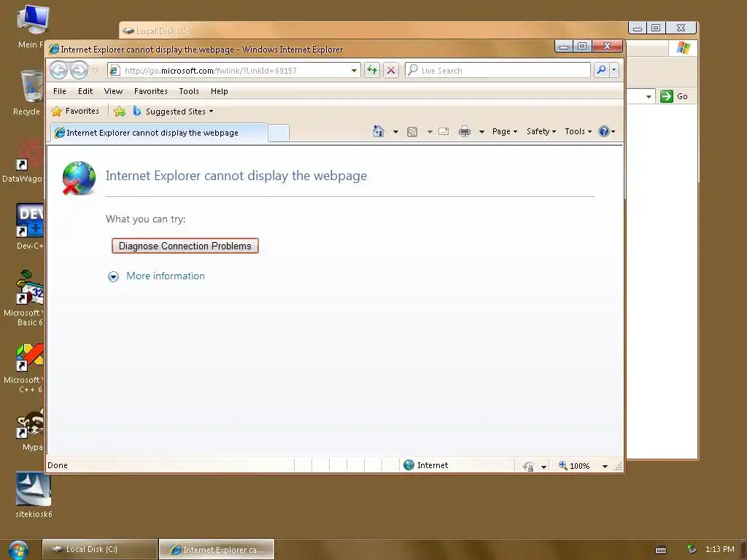Image resolution: width=747 pixels, height=560 pixels.
Task: Click the Print icon
Action: pyautogui.click(x=465, y=131)
